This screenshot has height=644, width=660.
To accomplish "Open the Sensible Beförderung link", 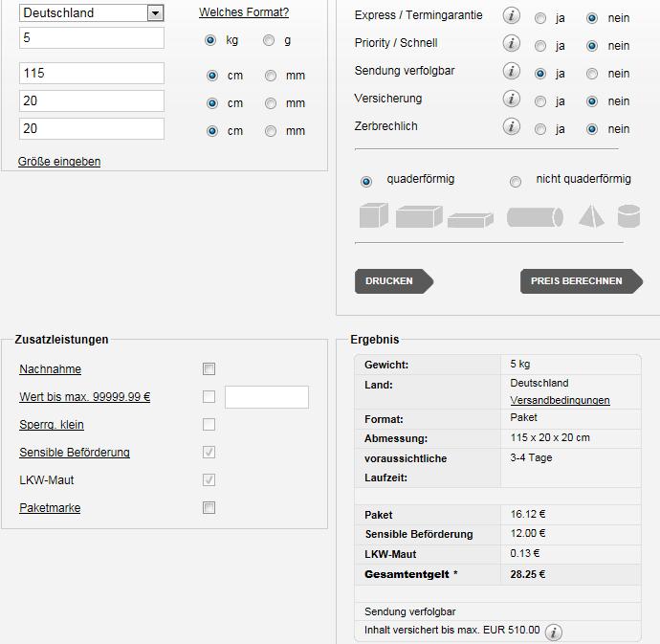I will coord(75,453).
